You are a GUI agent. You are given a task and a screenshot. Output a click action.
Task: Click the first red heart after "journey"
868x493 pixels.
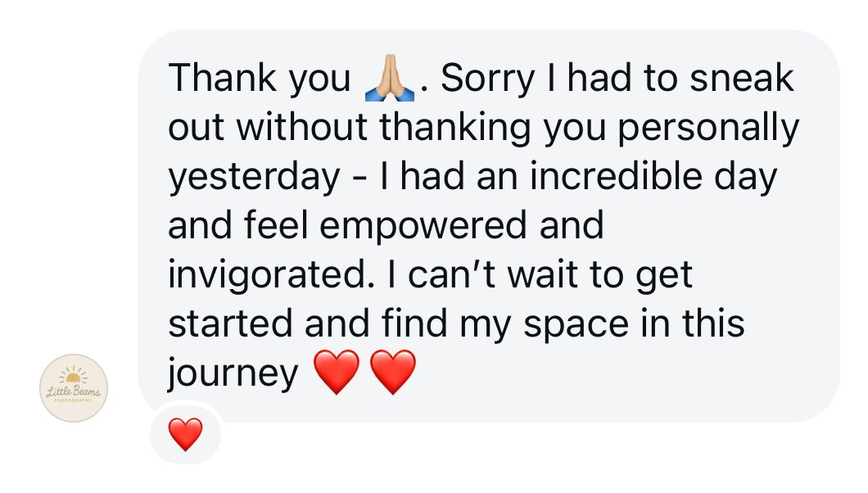[x=337, y=372]
